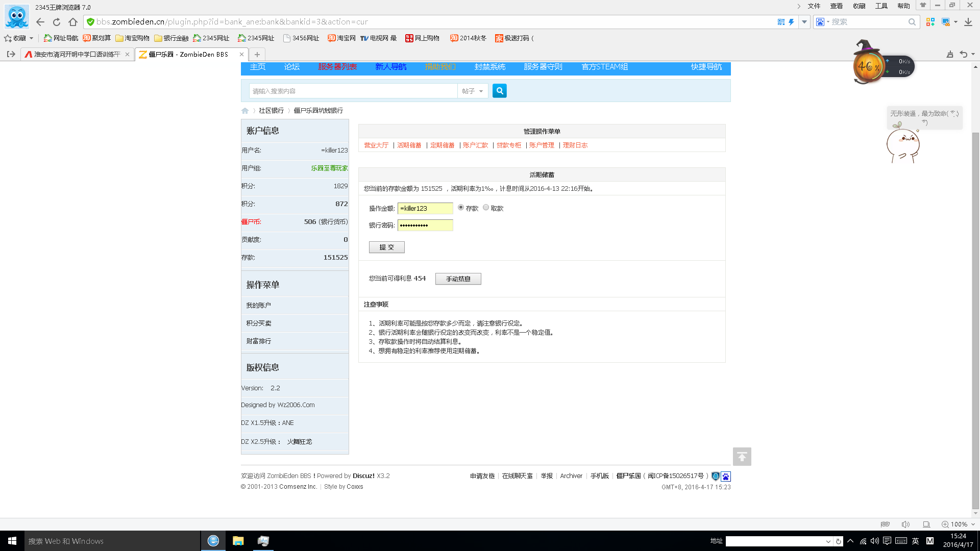Click the lightning speed-mode icon
This screenshot has height=551, width=980.
point(792,22)
